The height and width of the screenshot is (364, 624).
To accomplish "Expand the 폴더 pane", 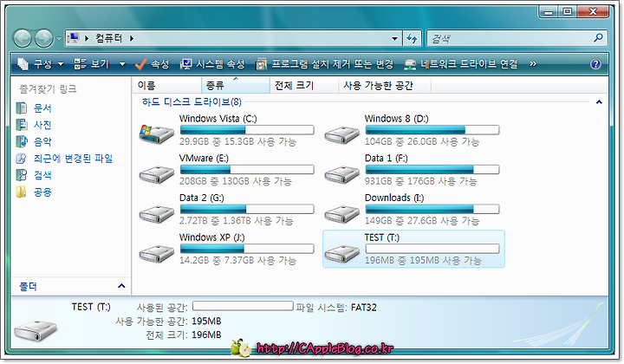I will coord(121,286).
